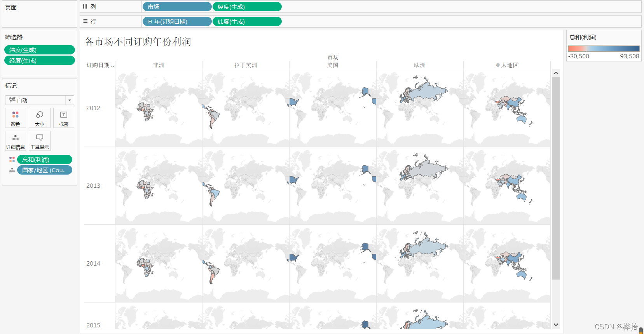Click the 2013 row label
The image size is (644, 334).
tap(93, 185)
